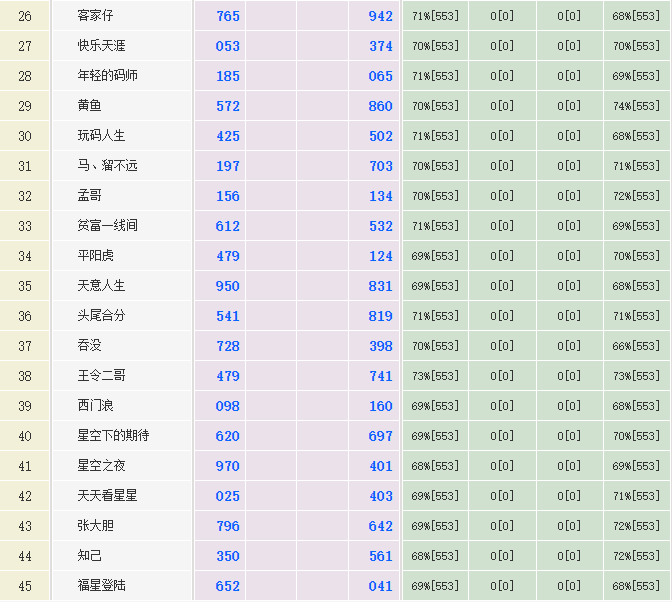Click the 张大胆 name link
Image resolution: width=672 pixels, height=602 pixels.
[96, 526]
